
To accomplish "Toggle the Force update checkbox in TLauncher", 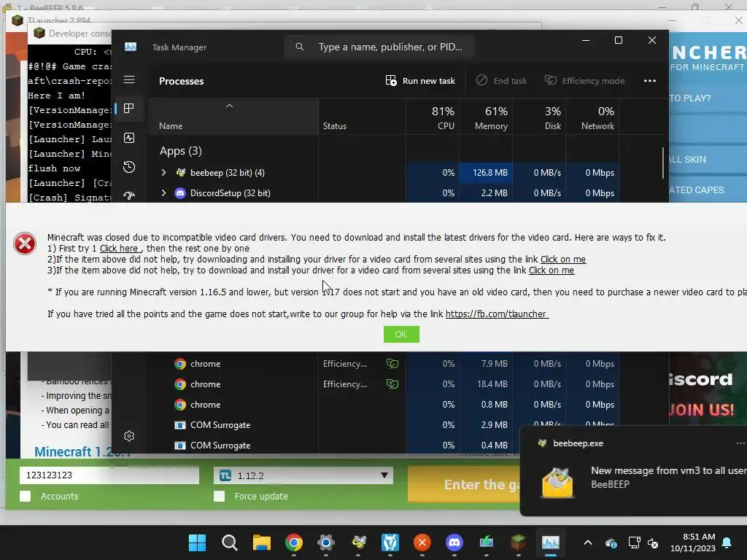I will [219, 496].
